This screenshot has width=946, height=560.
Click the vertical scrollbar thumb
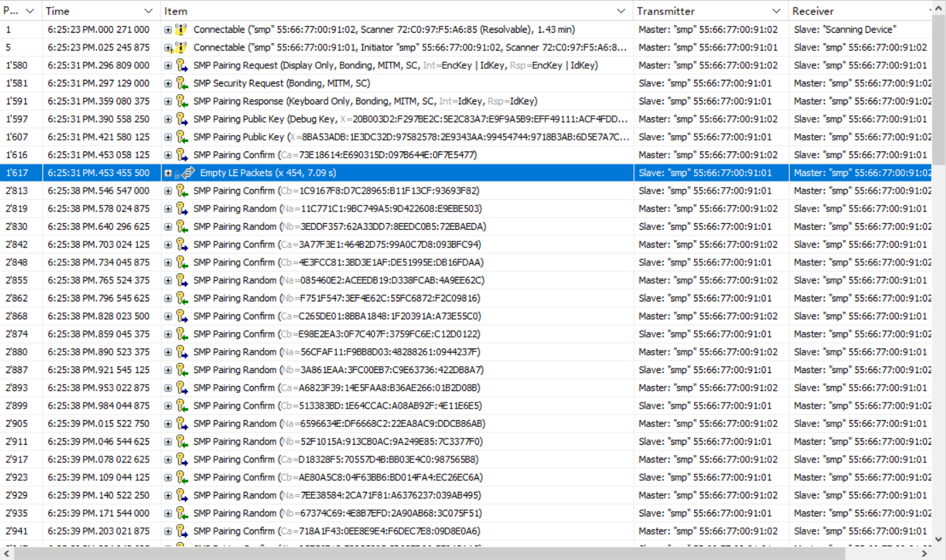[939, 89]
